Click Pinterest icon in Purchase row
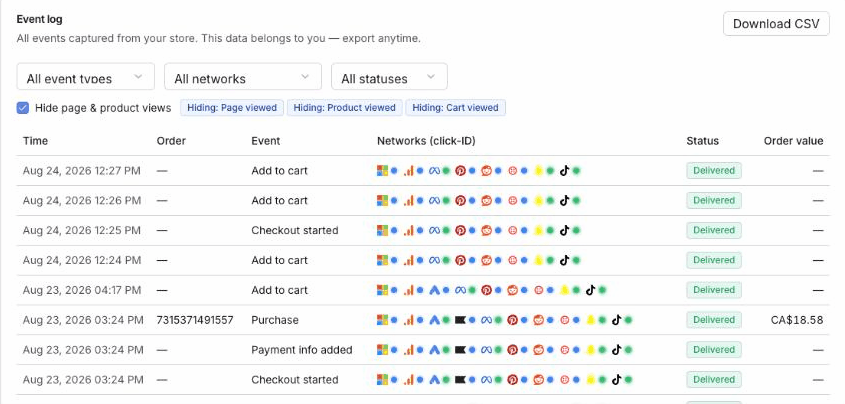The height and width of the screenshot is (404, 845). (x=512, y=320)
